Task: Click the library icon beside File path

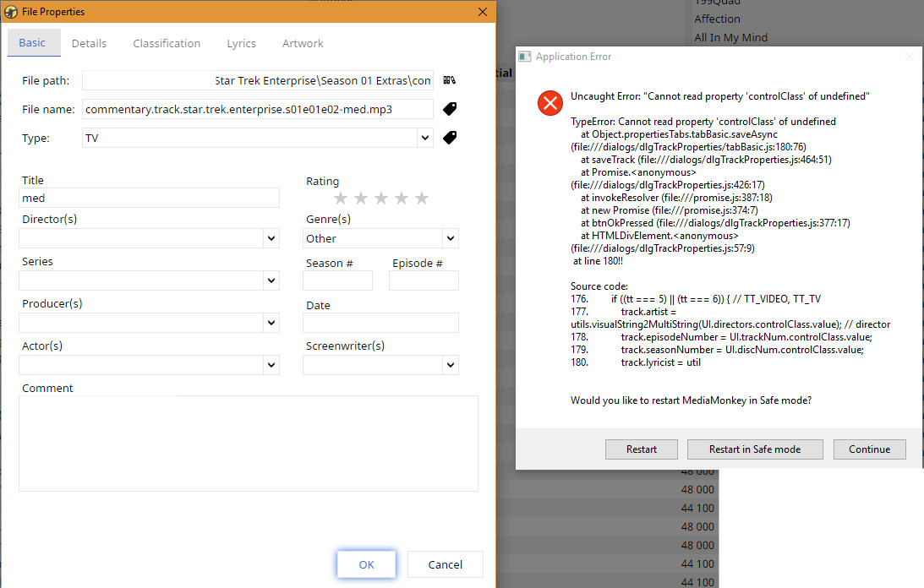Action: [450, 80]
